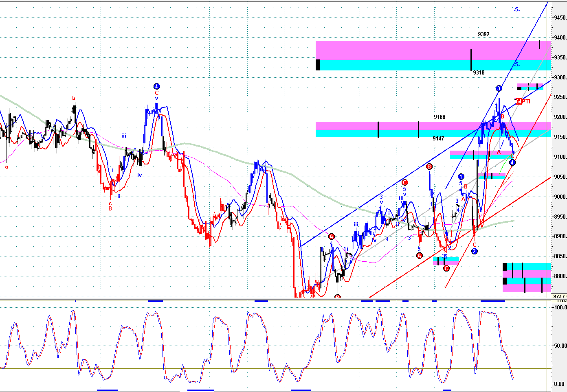The image size is (567, 392).
Task: Select blue circled 4 above red C label
Action: (x=157, y=86)
